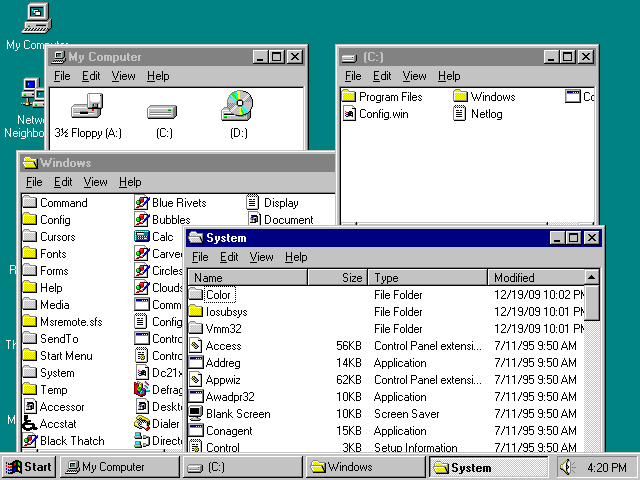Select the Color folder in System window

[213, 295]
